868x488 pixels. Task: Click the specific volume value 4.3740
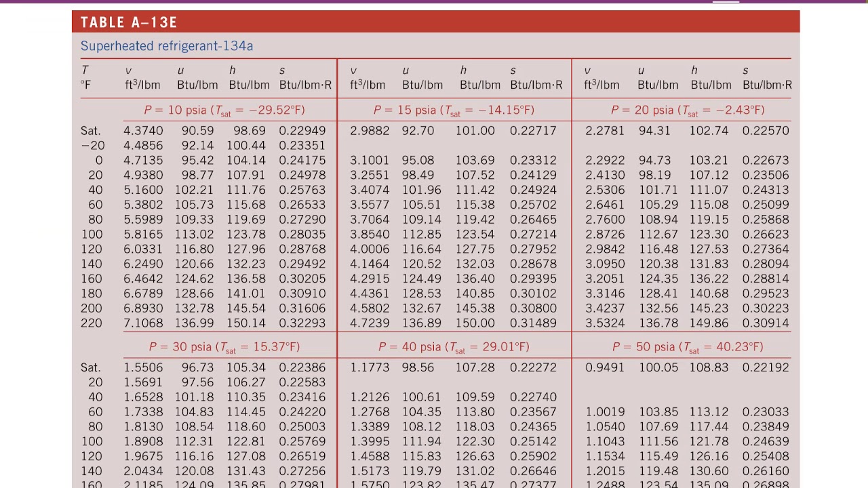coord(143,130)
